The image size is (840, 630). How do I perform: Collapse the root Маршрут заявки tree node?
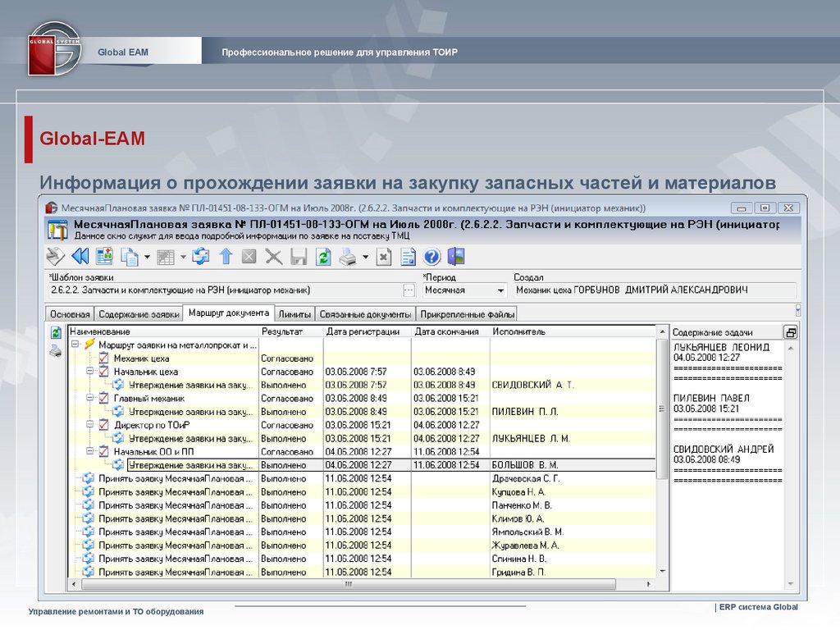(x=75, y=345)
